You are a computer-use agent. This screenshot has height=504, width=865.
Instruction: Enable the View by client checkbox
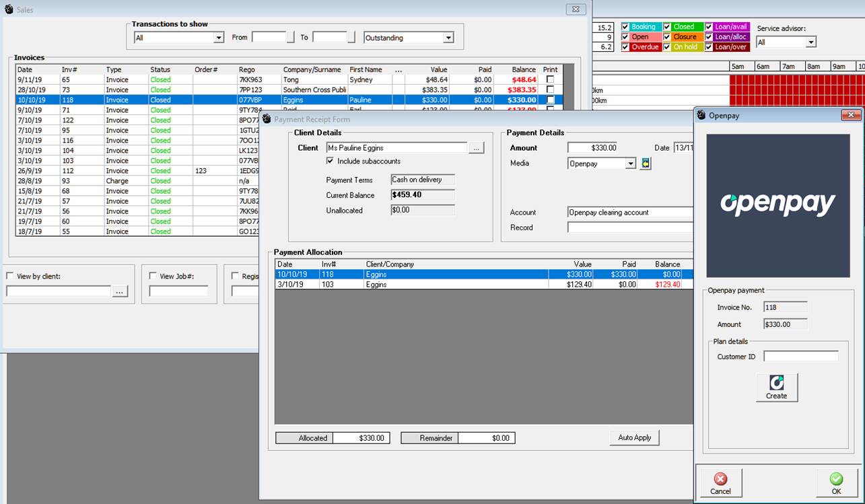pos(10,276)
